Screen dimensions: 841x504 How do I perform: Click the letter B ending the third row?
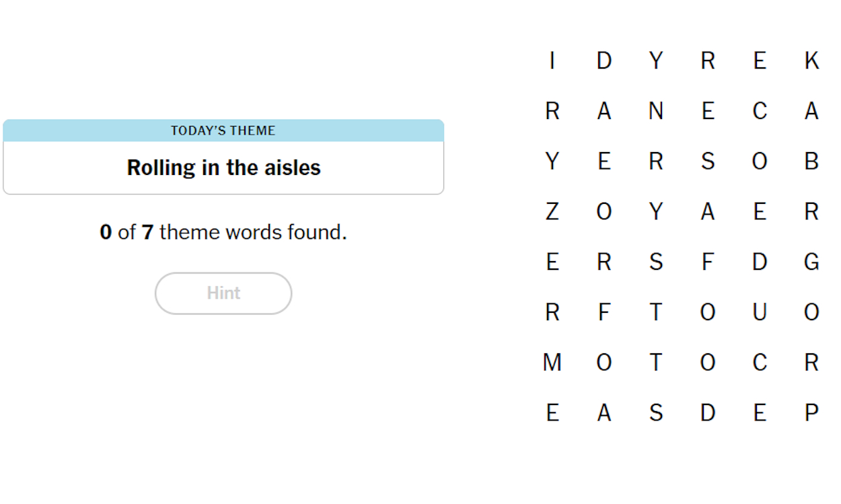pyautogui.click(x=811, y=161)
